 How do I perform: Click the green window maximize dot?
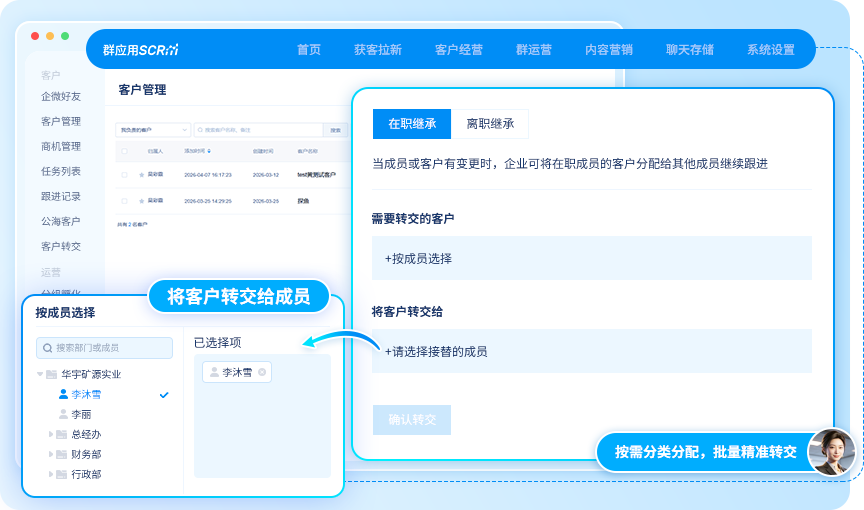[x=64, y=36]
